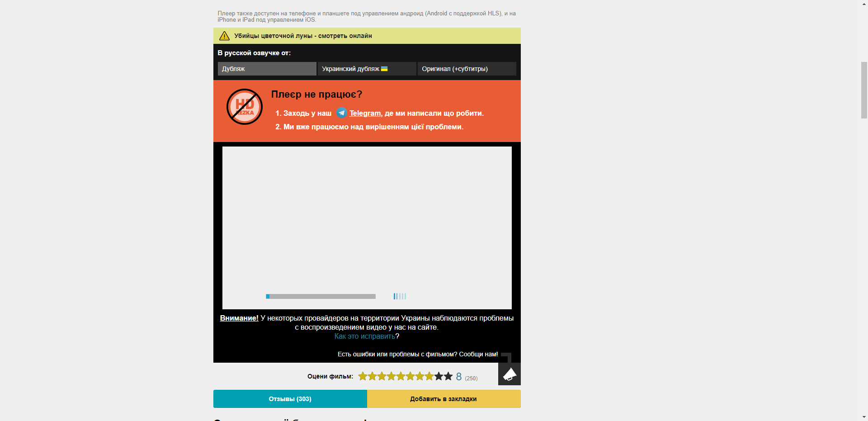The image size is (868, 421).
Task: Click the Telegram paper plane icon
Action: pyautogui.click(x=342, y=113)
